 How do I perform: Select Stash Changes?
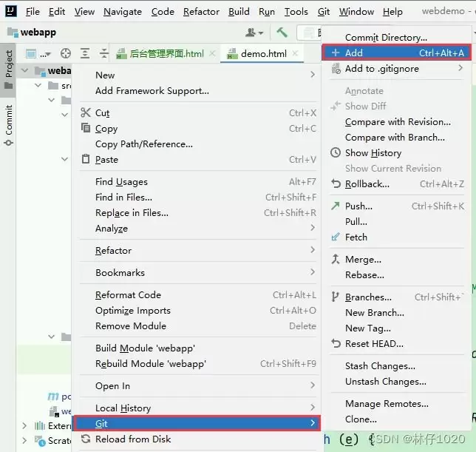coord(397,365)
